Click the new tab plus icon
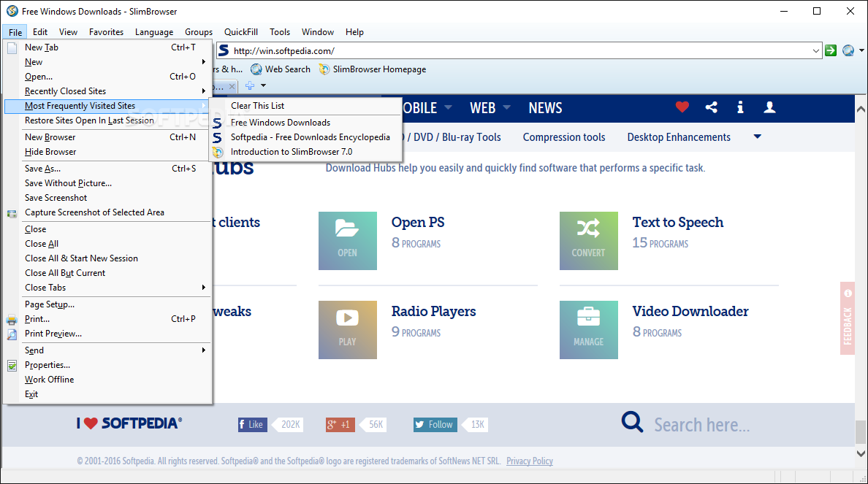This screenshot has height=484, width=868. coord(250,85)
